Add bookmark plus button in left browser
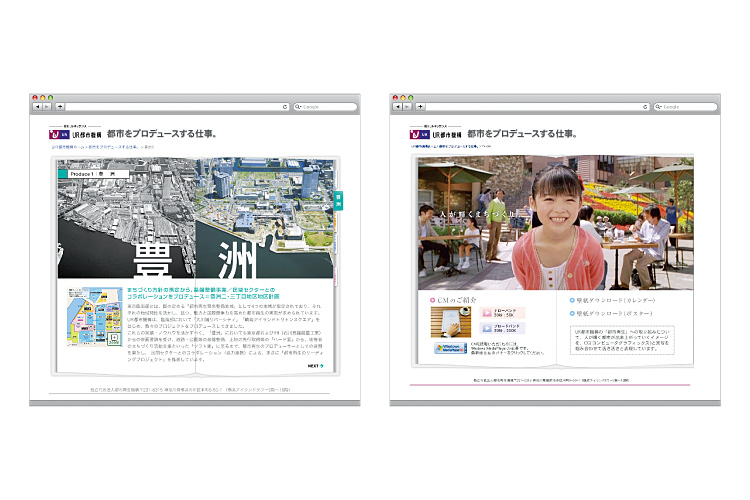 60,107
